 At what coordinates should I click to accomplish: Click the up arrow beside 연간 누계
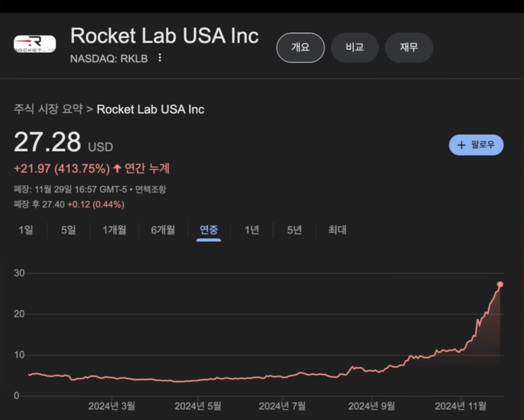pyautogui.click(x=117, y=169)
